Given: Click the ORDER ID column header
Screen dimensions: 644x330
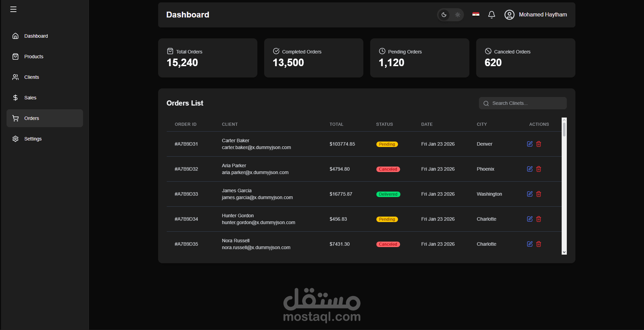Looking at the screenshot, I should [x=186, y=124].
